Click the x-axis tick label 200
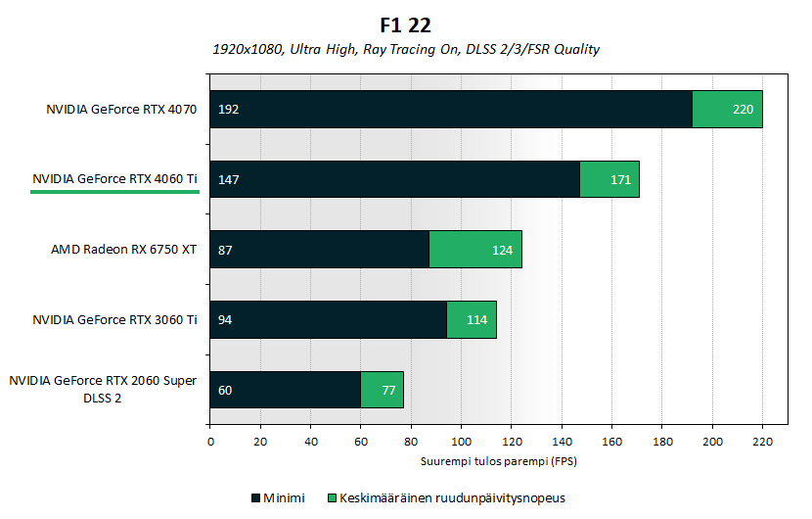The width and height of the screenshot is (812, 519). (x=712, y=442)
